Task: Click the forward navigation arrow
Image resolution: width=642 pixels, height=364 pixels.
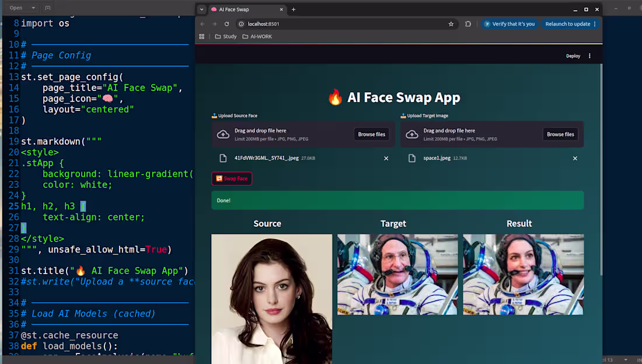Action: 214,24
